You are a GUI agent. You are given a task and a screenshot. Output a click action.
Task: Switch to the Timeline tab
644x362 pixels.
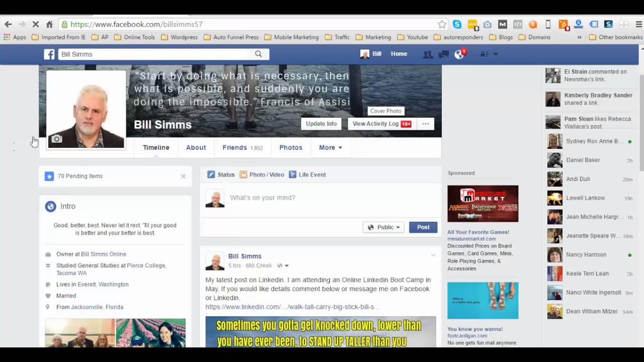click(156, 147)
